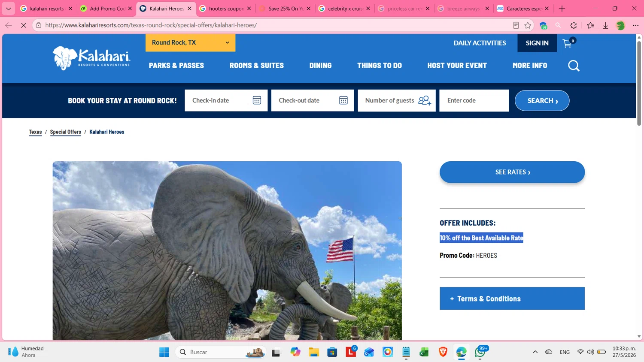644x362 pixels.
Task: Open the taskbar clock and date
Action: click(x=624, y=352)
